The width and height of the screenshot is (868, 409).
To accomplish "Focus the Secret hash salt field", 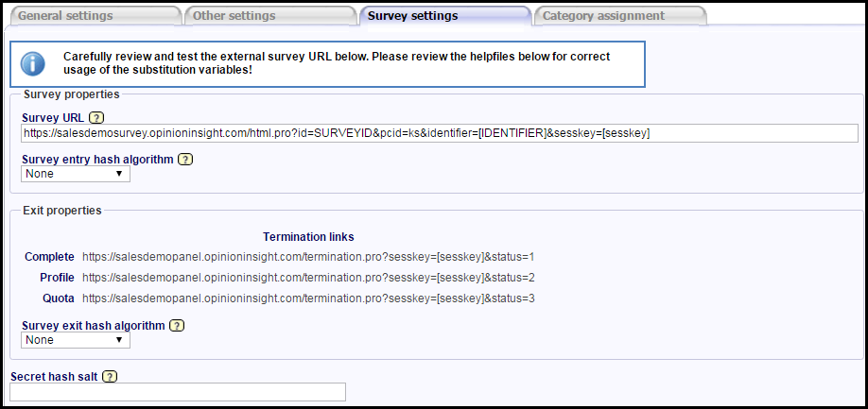I will click(x=178, y=392).
